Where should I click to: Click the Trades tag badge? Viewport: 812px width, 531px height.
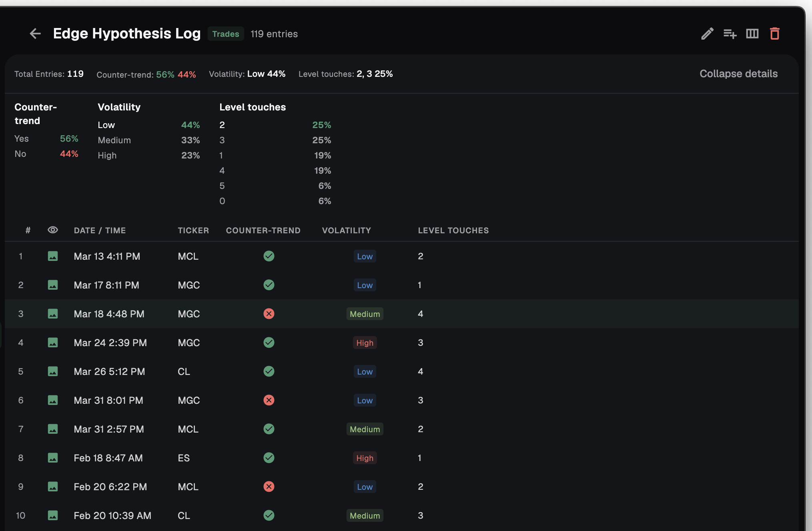pyautogui.click(x=226, y=34)
